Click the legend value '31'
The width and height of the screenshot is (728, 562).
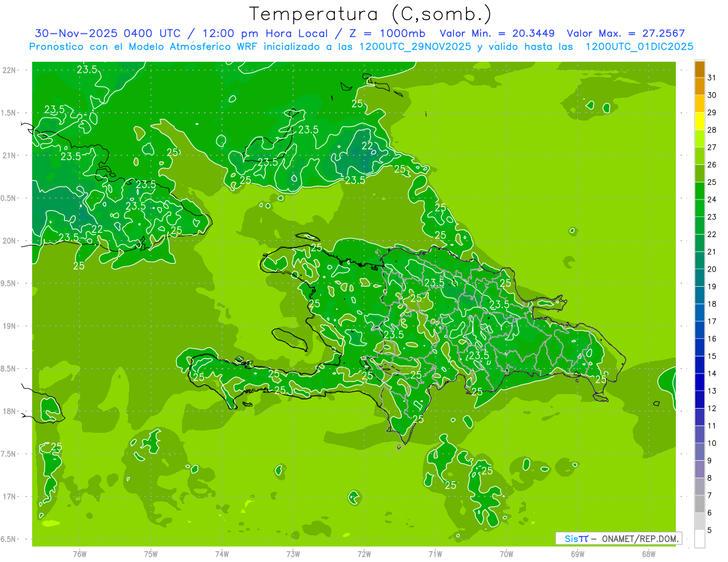coord(712,78)
